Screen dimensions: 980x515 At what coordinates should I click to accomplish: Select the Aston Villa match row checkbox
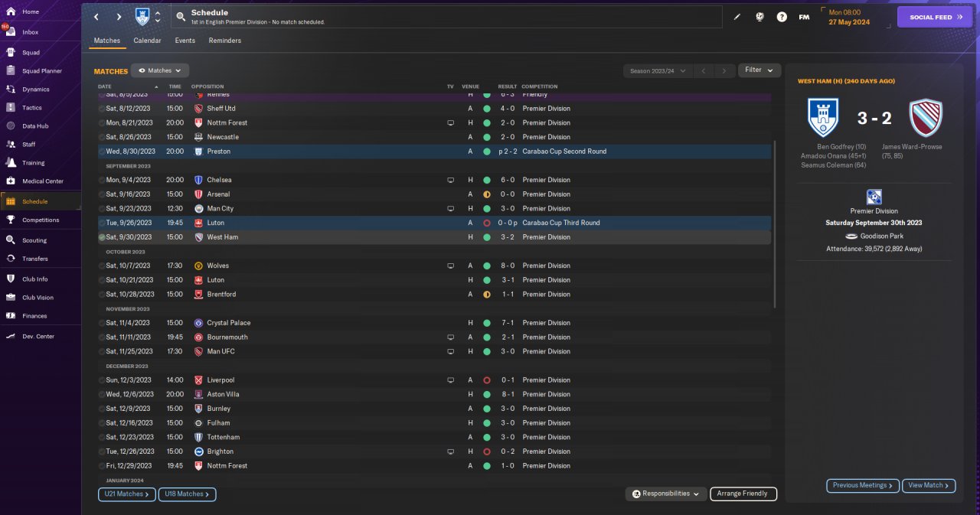click(x=102, y=394)
